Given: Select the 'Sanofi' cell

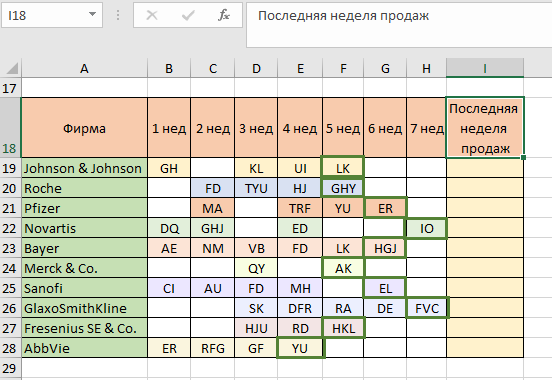Looking at the screenshot, I should click(84, 288).
